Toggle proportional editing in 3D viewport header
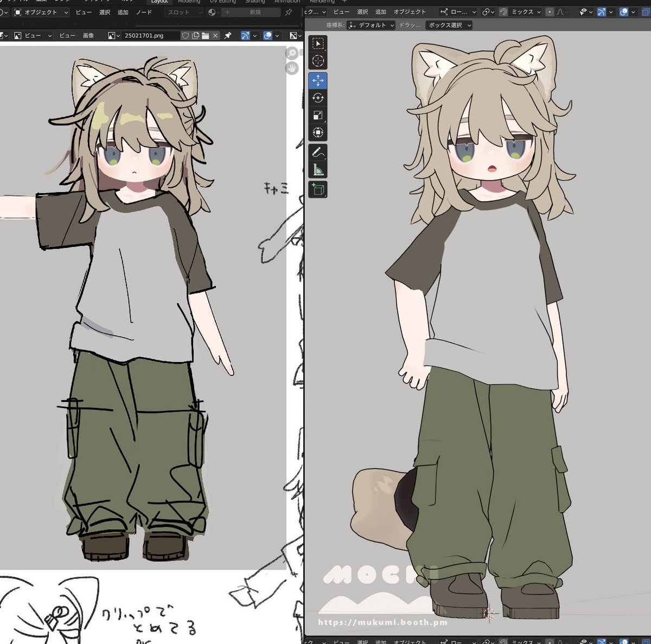The width and height of the screenshot is (651, 644). pos(550,11)
